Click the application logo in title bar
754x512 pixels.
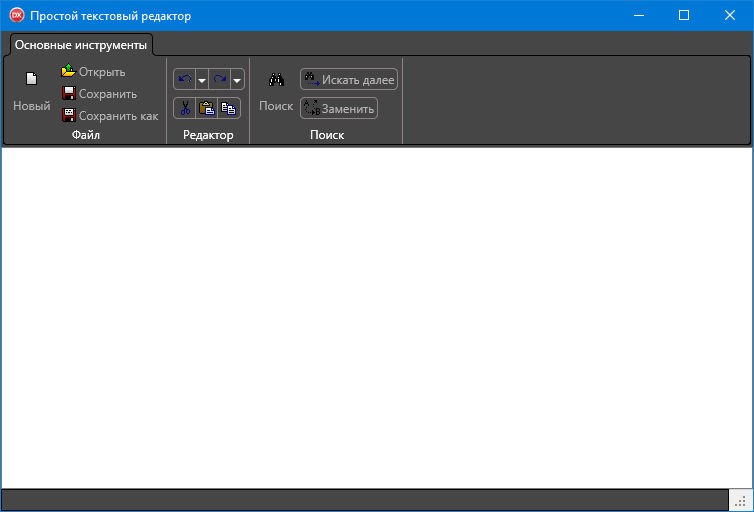(17, 15)
